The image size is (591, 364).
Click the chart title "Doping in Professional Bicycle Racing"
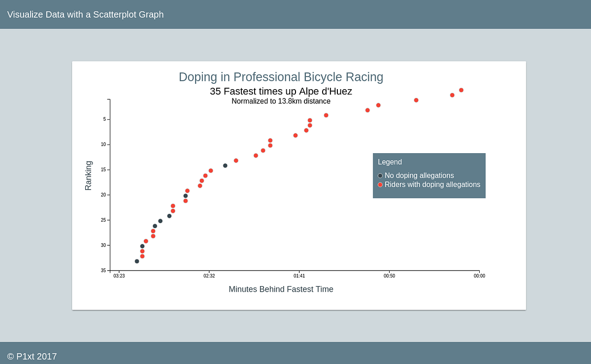click(x=281, y=77)
